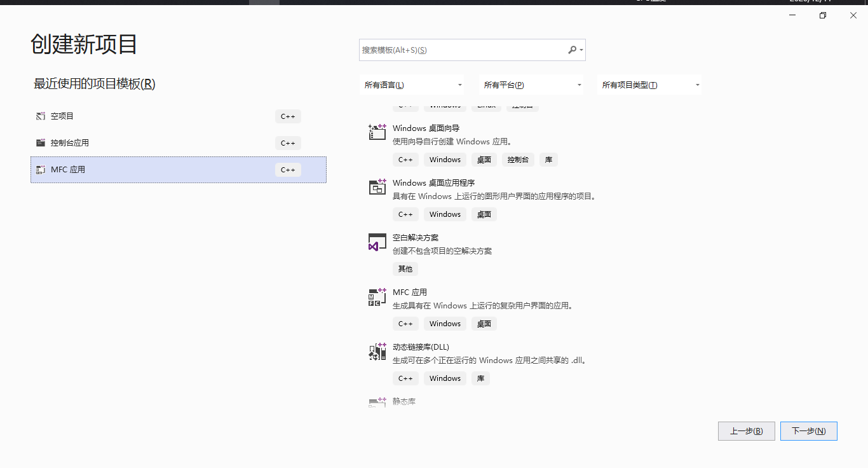
Task: Click the Windows 桌面向导 template icon
Action: 377,132
